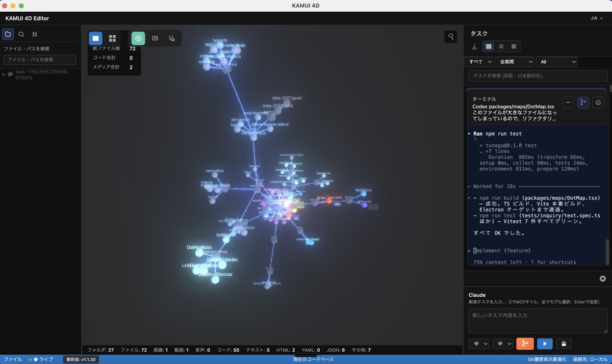612x364 pixels.
Task: Click the 最新版: v1.1.30 version badge
Action: coord(81,359)
